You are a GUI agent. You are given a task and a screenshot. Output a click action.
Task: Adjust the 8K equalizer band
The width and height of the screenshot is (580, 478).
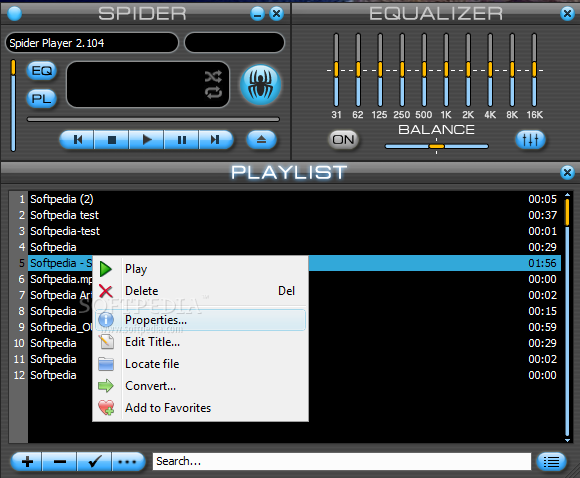(x=512, y=70)
